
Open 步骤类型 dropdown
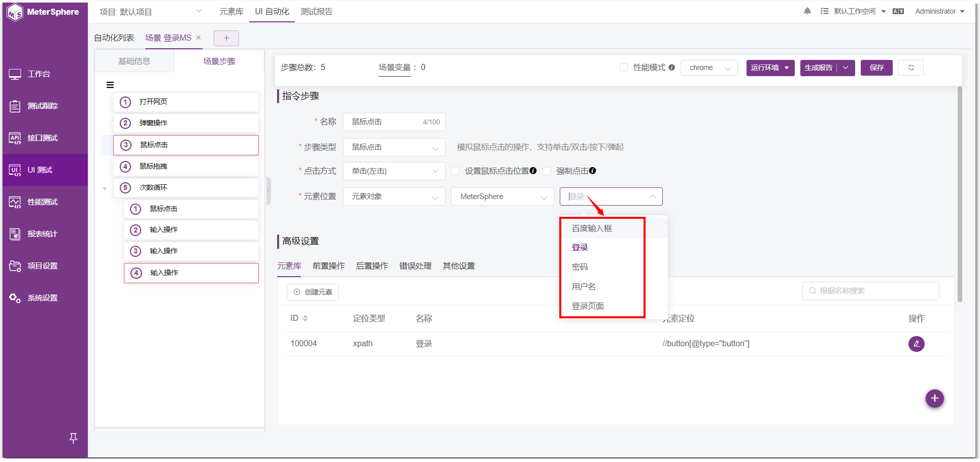[394, 147]
